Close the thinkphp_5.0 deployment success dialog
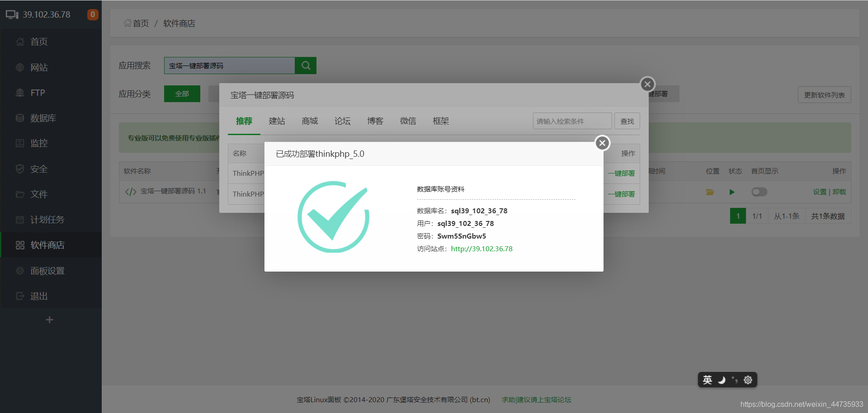This screenshot has height=413, width=868. 602,143
